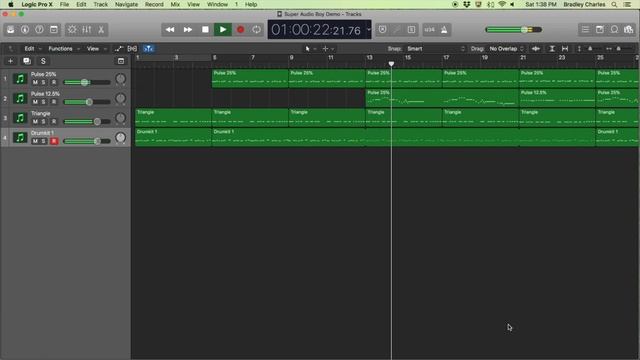Adjust the vertical zoom slider
The image size is (640, 360).
(x=590, y=49)
